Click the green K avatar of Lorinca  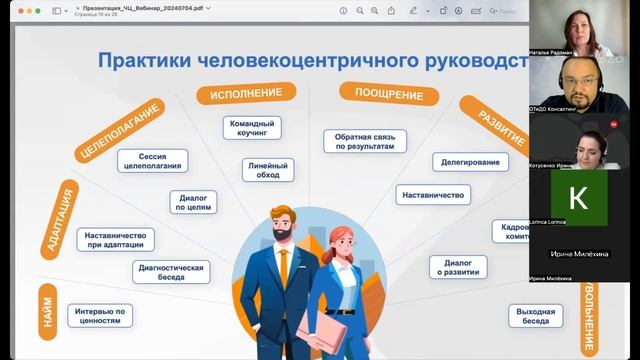(579, 198)
